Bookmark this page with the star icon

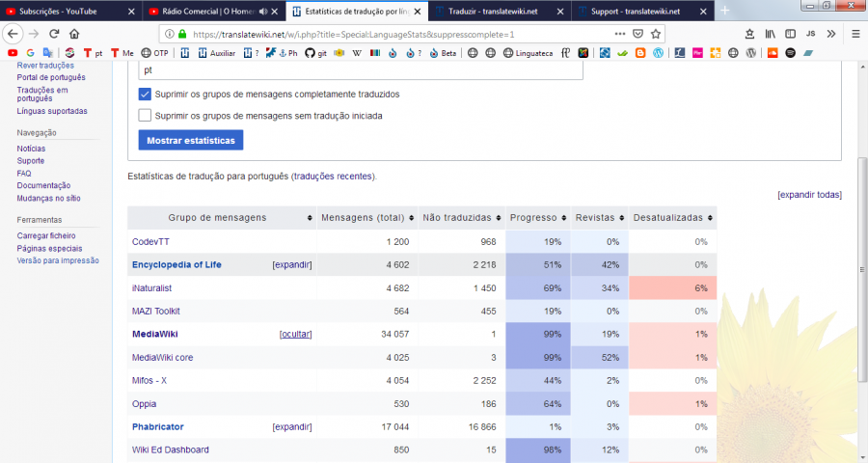(656, 34)
